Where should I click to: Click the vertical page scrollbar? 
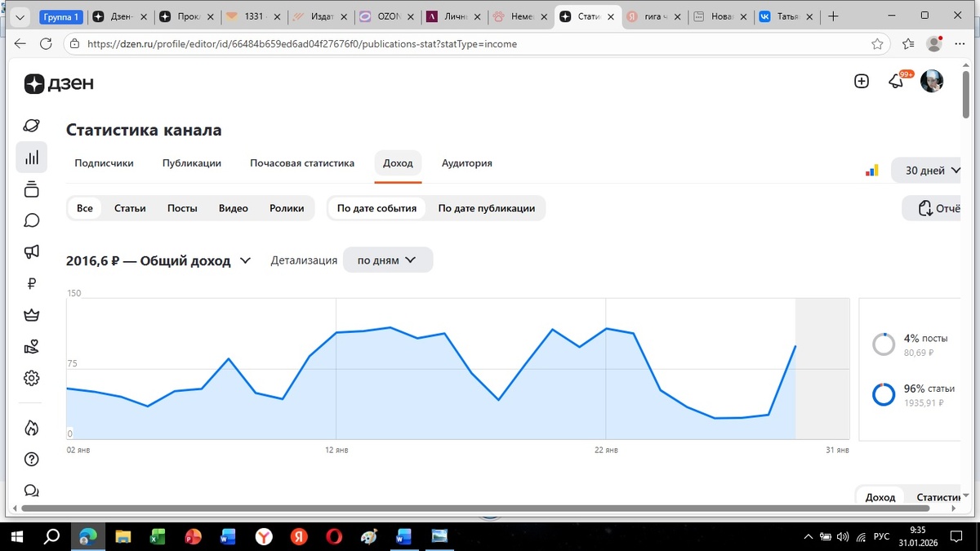[x=966, y=94]
